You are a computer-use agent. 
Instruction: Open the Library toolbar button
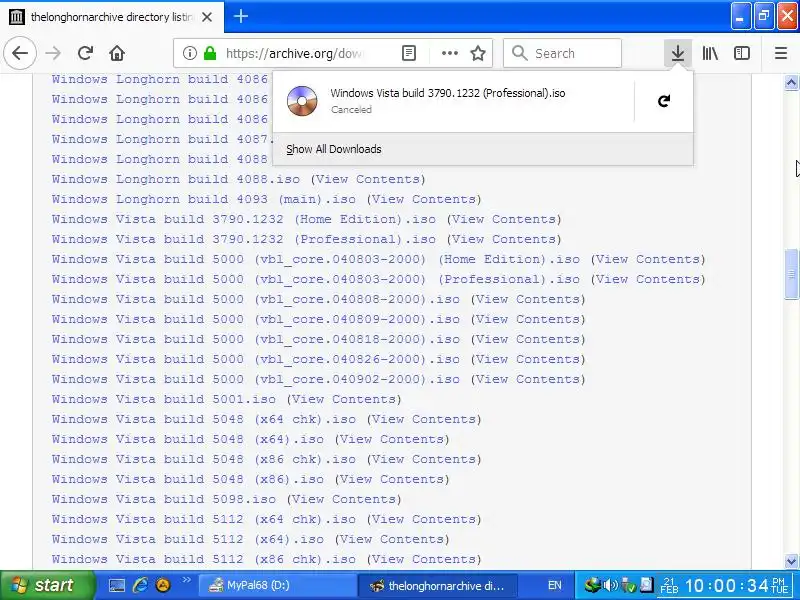point(710,53)
